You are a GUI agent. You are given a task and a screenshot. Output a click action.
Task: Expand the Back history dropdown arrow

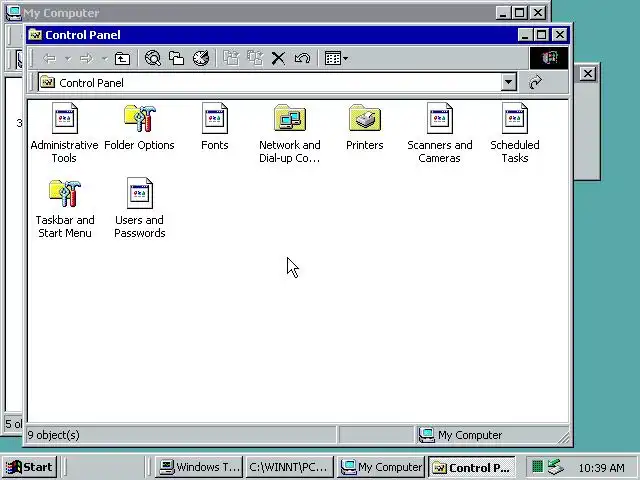pyautogui.click(x=68, y=59)
